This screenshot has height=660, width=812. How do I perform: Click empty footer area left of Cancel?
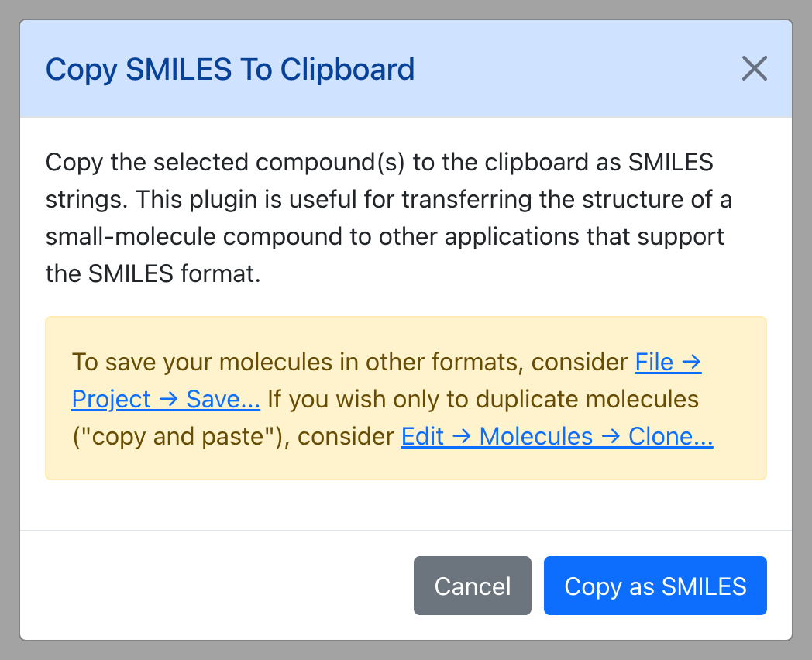216,586
